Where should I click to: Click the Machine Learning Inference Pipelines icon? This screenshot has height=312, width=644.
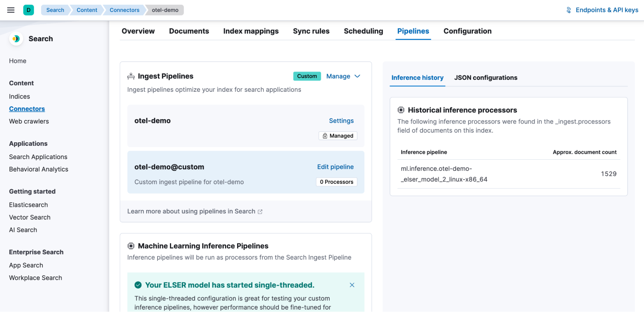(131, 246)
